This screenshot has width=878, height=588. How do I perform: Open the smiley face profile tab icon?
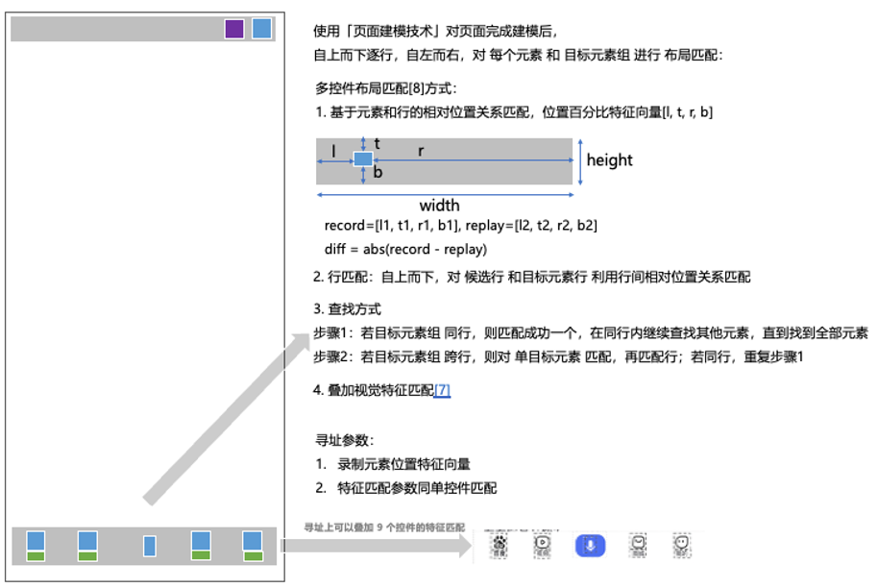click(681, 546)
